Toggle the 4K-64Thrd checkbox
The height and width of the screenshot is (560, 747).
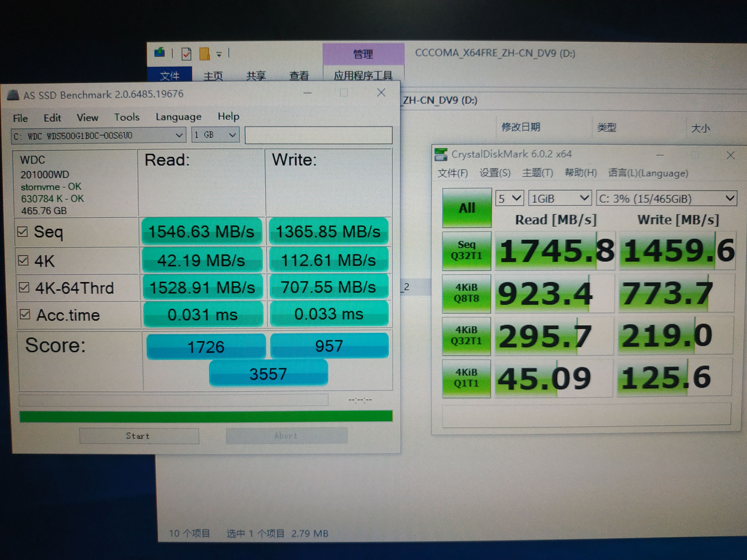pyautogui.click(x=24, y=288)
